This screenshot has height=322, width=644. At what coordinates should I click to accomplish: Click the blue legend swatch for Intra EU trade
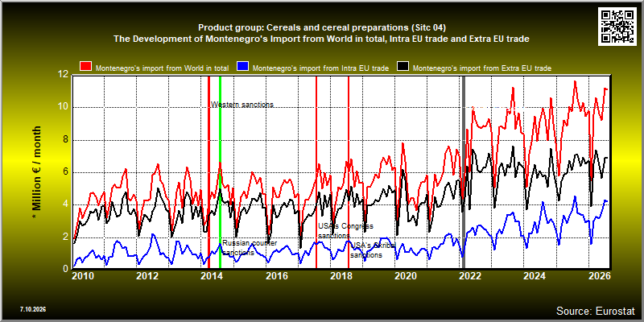pyautogui.click(x=243, y=67)
